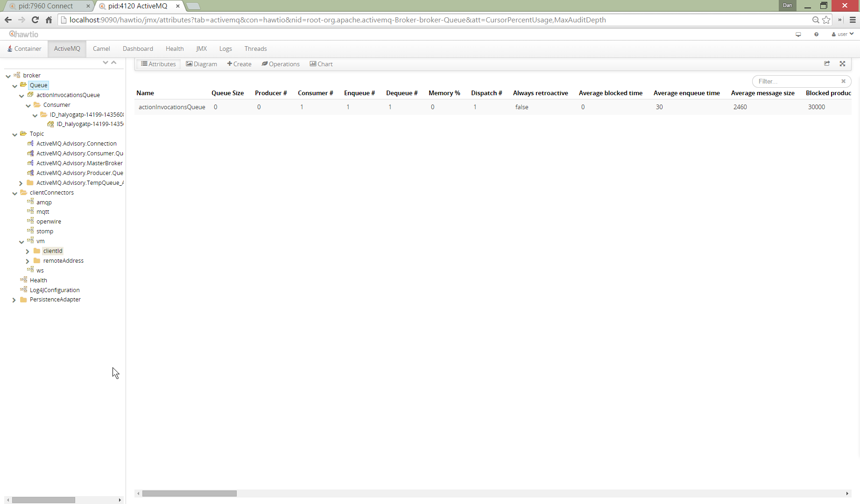This screenshot has height=504, width=860.
Task: Switch to the Camel tab
Action: (101, 49)
